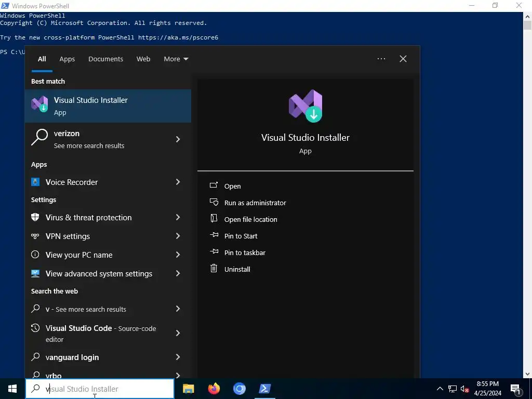Click the verizon search magnifier icon
This screenshot has height=399, width=532.
pyautogui.click(x=39, y=137)
